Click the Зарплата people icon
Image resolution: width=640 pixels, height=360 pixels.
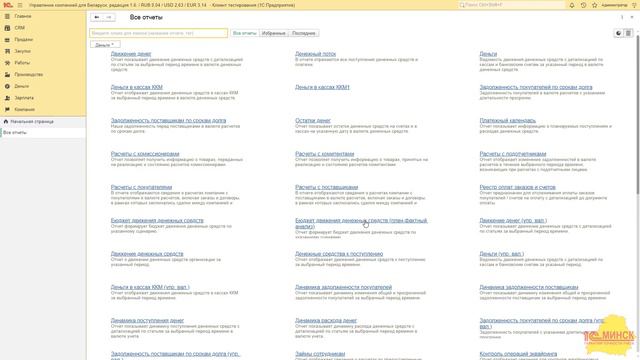[x=7, y=98]
